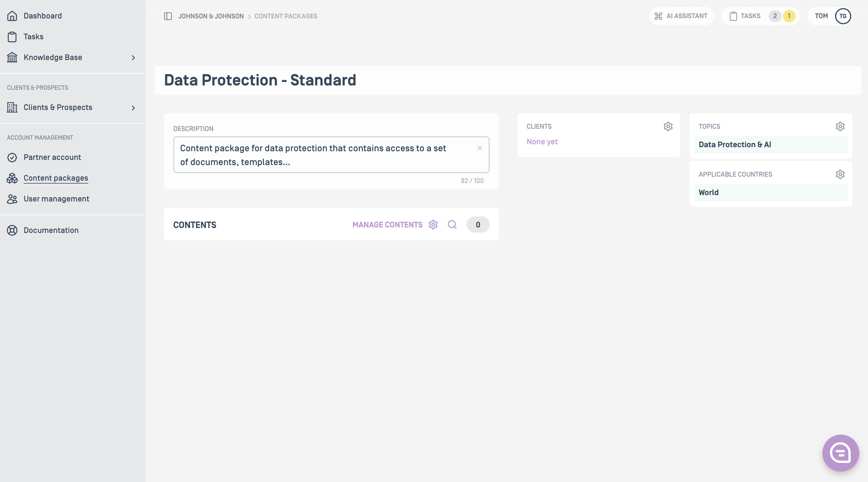Clear the description with X icon
868x482 pixels.
coord(480,148)
